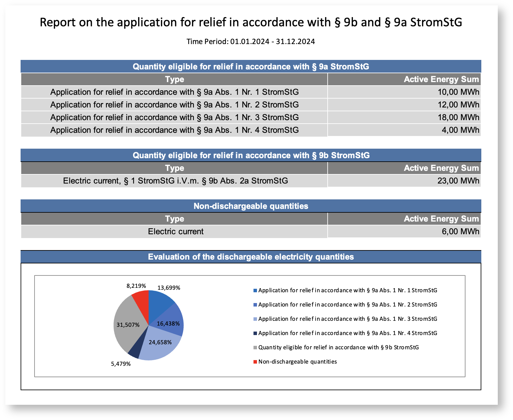Select the § 9b Abs. 2a StromStG row label
Screen dimensions: 513x420
pos(175,181)
